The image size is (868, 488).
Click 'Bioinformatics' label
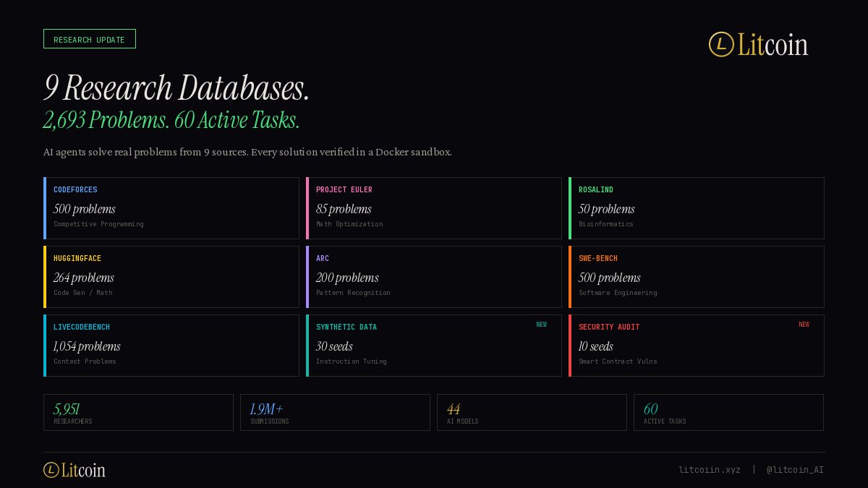[605, 224]
